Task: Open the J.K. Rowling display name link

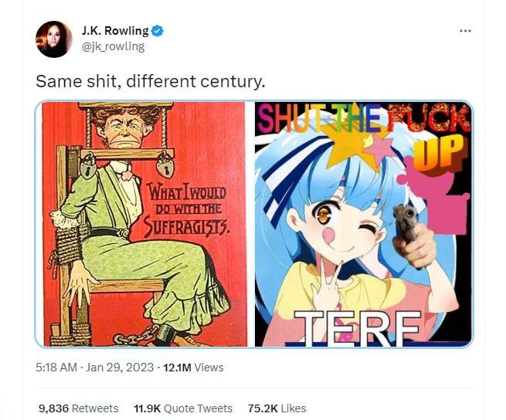Action: coord(115,31)
